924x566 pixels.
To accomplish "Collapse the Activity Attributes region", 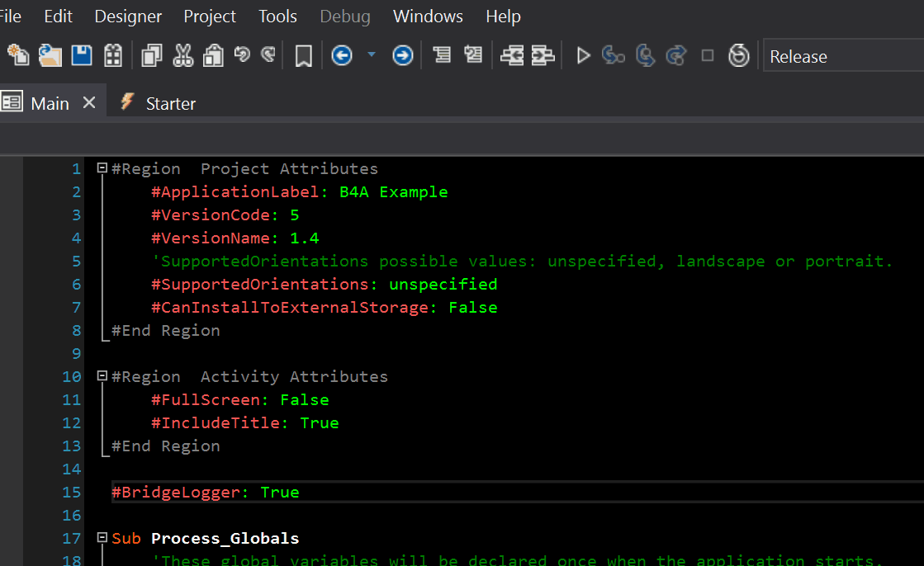I will [x=100, y=375].
